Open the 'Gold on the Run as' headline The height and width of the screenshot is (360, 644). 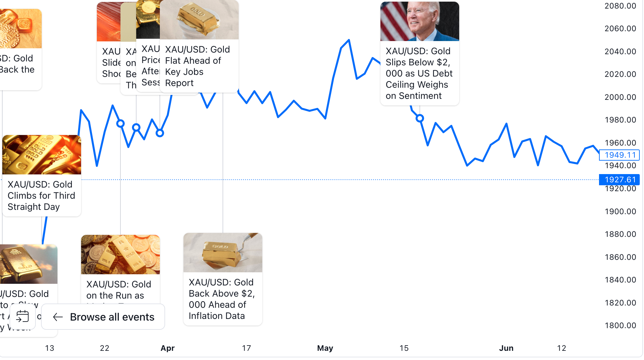pyautogui.click(x=118, y=290)
